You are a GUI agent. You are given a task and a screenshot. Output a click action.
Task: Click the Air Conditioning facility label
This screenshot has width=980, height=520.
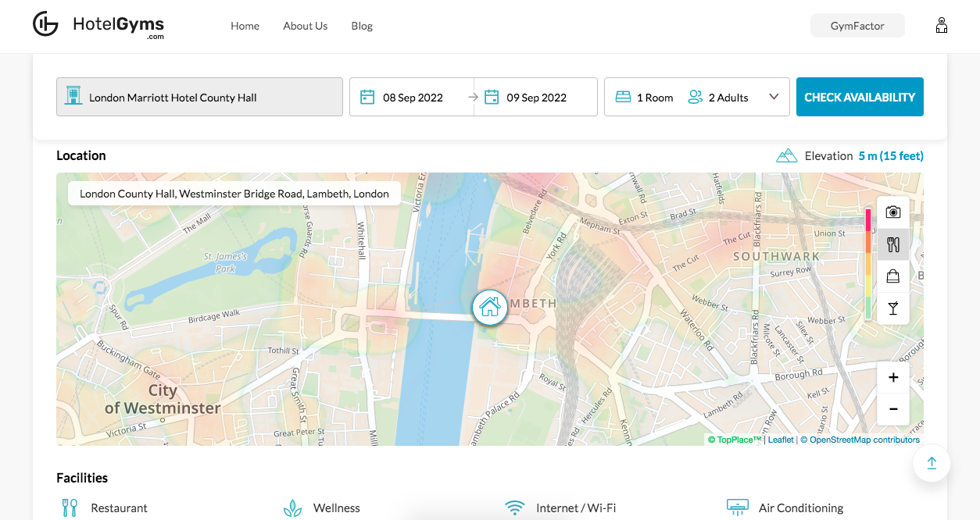coord(801,508)
